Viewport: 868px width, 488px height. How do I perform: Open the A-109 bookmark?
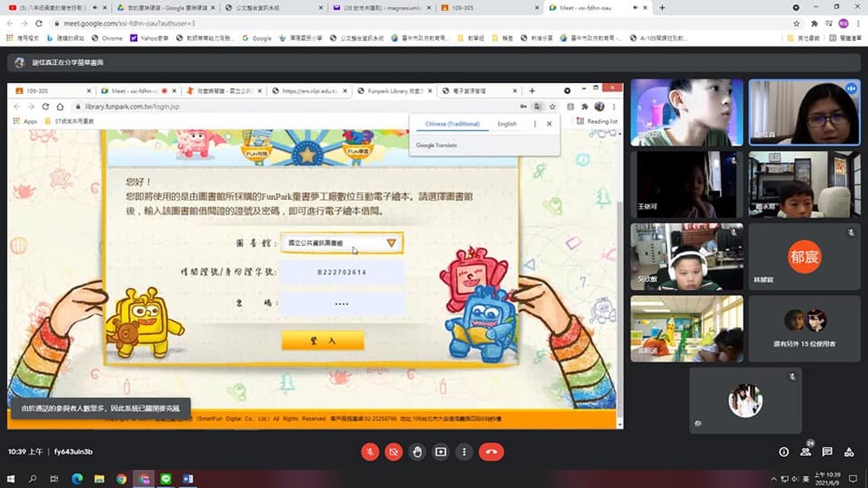659,38
